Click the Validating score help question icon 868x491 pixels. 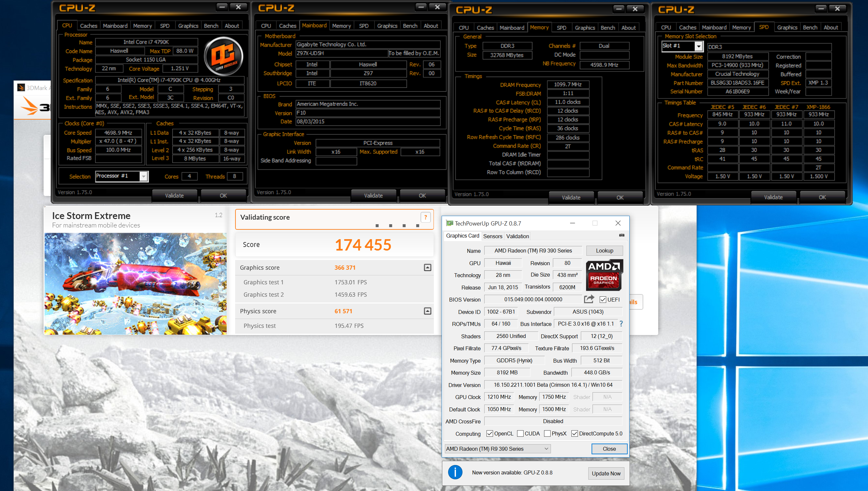[426, 217]
